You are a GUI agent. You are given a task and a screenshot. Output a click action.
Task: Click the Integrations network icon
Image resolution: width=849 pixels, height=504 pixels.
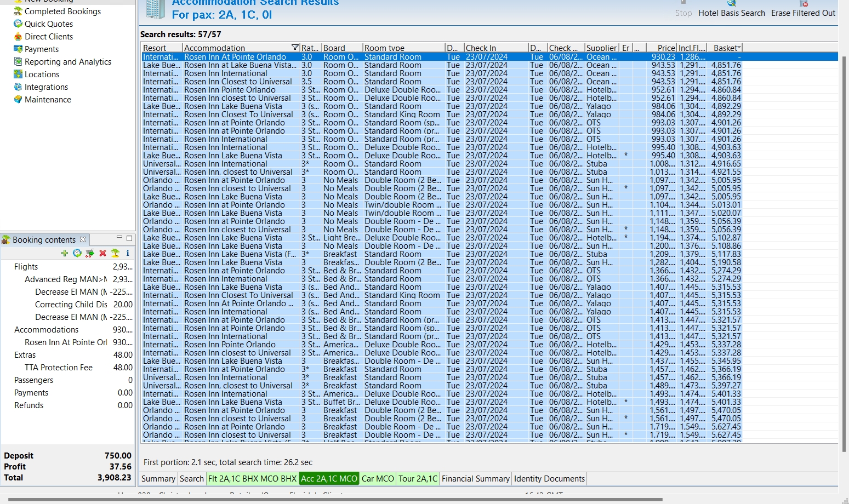[x=18, y=87]
